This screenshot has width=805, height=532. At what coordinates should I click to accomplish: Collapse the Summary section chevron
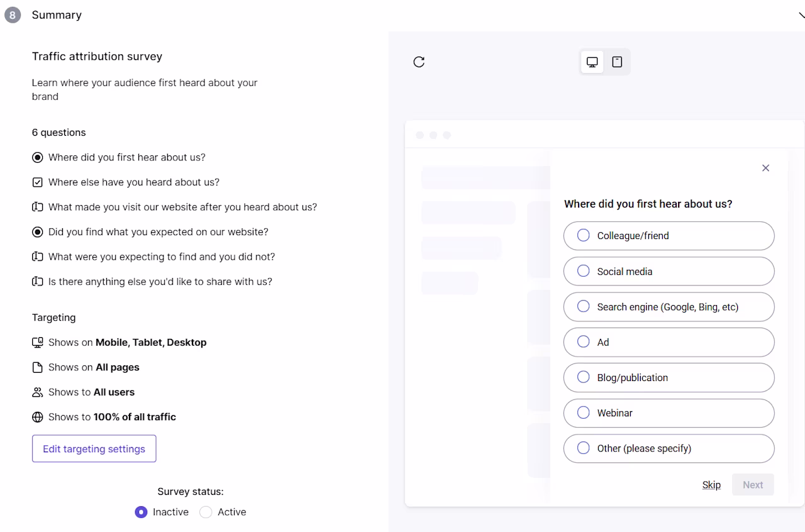pos(801,16)
